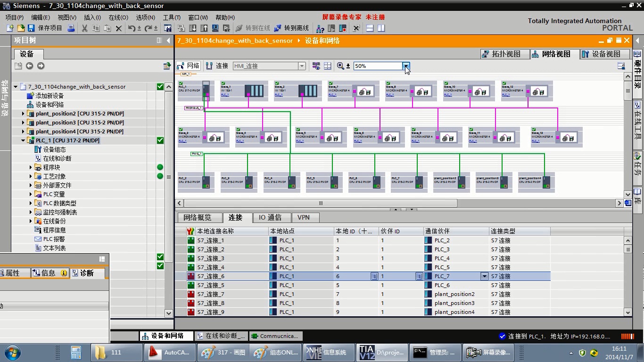Save the project with 保存项目
The height and width of the screenshot is (362, 644).
(45, 28)
